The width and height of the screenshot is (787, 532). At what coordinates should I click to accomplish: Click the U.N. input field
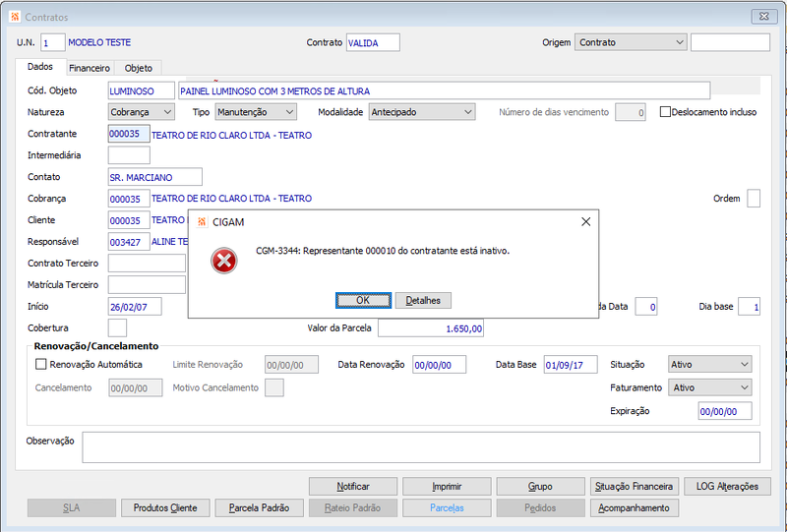(53, 42)
